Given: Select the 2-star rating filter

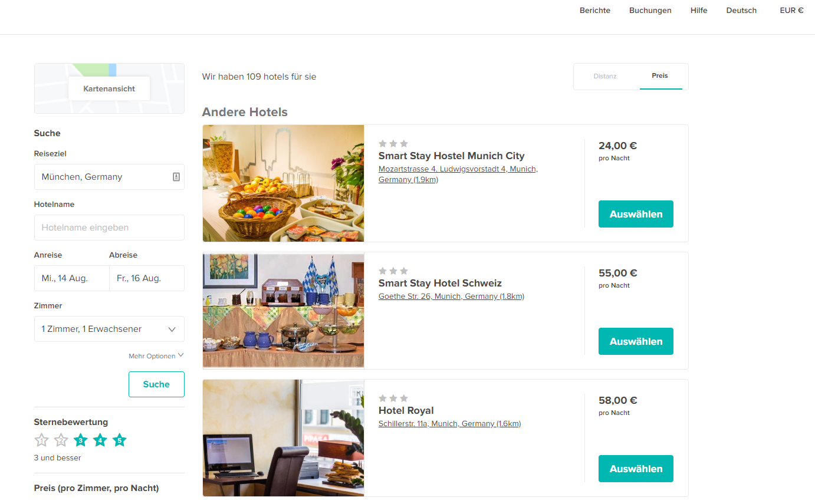Looking at the screenshot, I should [61, 440].
